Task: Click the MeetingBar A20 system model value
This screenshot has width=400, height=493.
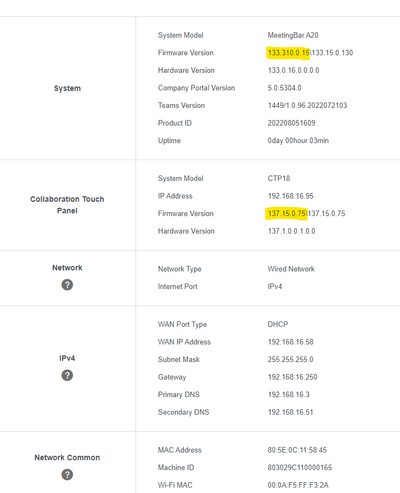Action: 293,35
